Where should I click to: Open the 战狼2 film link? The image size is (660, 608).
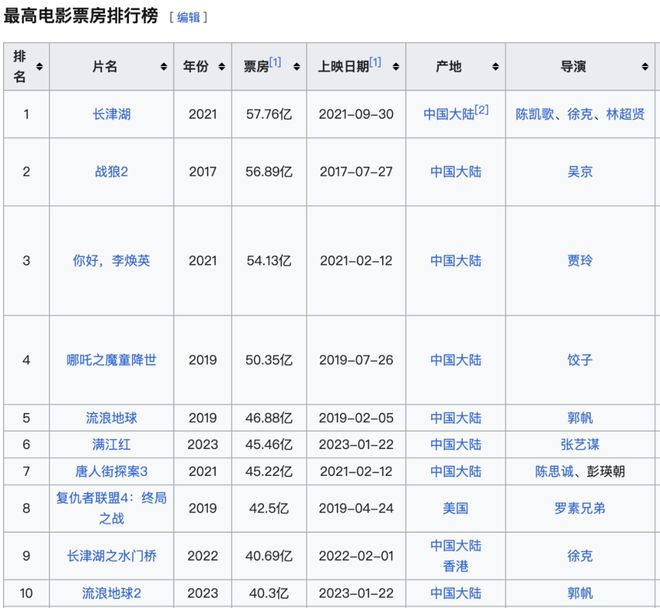coord(112,172)
